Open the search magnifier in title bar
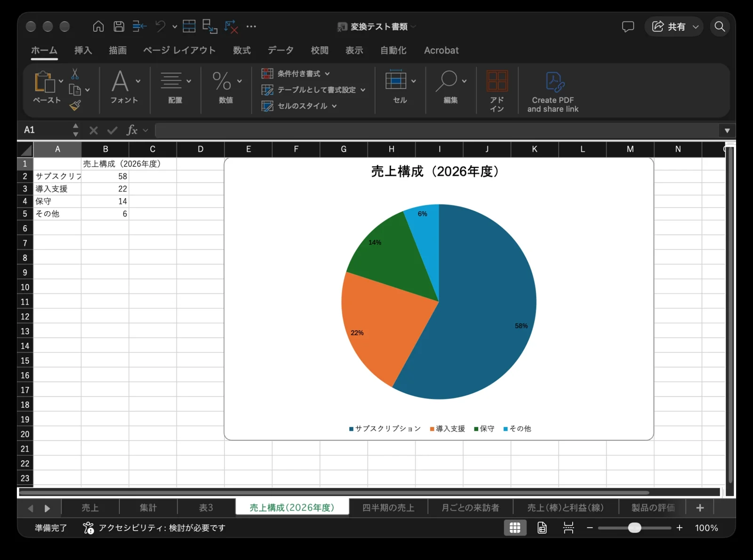Viewport: 753px width, 560px height. click(720, 26)
